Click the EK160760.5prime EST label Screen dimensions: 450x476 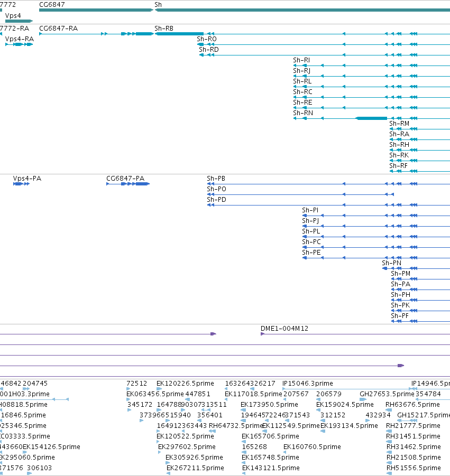(312, 447)
